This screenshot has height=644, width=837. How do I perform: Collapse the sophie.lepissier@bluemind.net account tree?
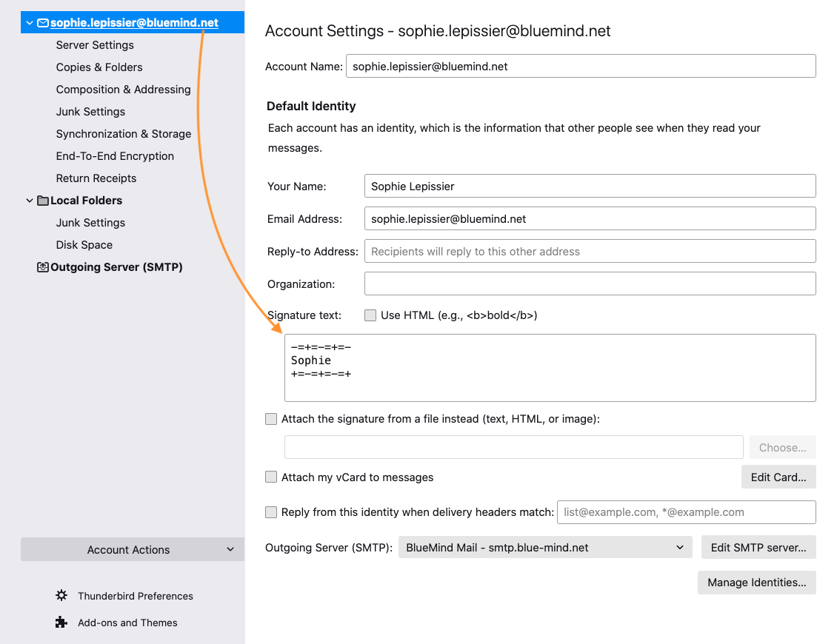(30, 23)
